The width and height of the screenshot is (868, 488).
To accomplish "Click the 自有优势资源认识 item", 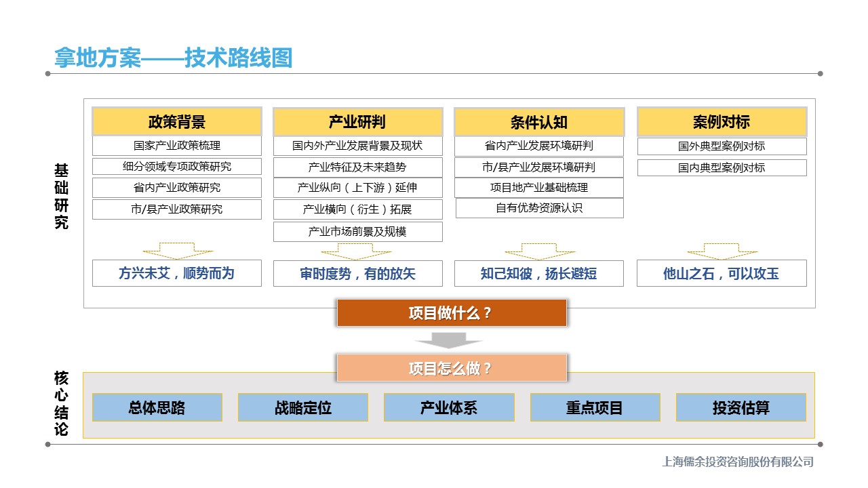I will pyautogui.click(x=539, y=208).
